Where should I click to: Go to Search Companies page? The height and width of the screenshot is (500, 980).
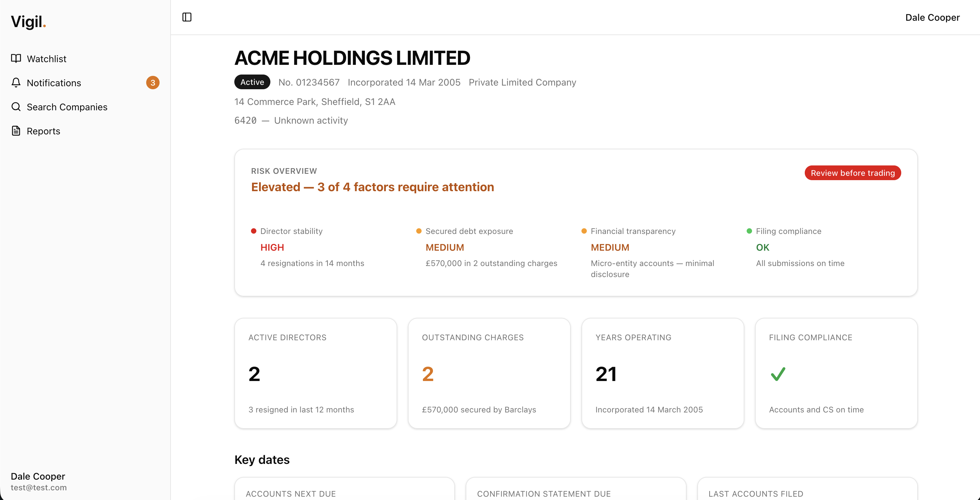(x=67, y=107)
